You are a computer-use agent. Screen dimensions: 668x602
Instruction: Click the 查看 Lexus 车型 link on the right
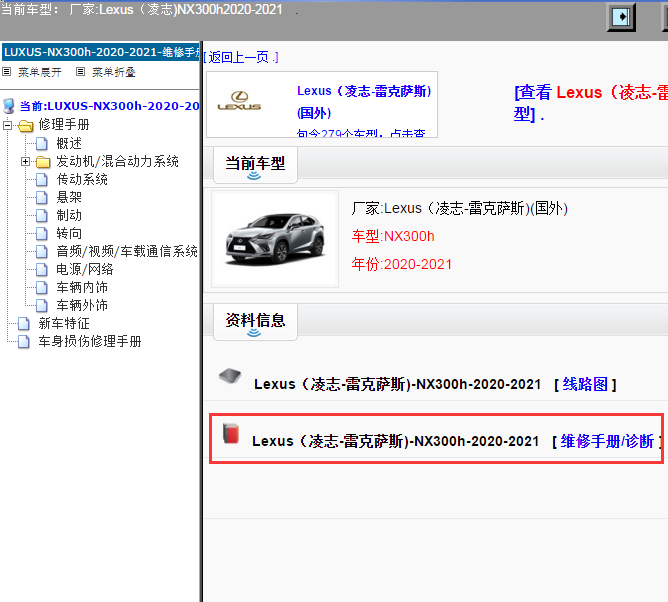click(x=591, y=103)
